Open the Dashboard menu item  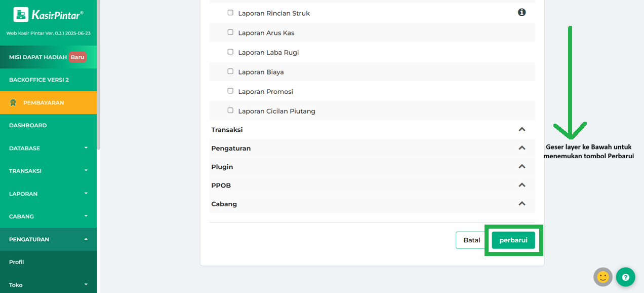pyautogui.click(x=28, y=125)
